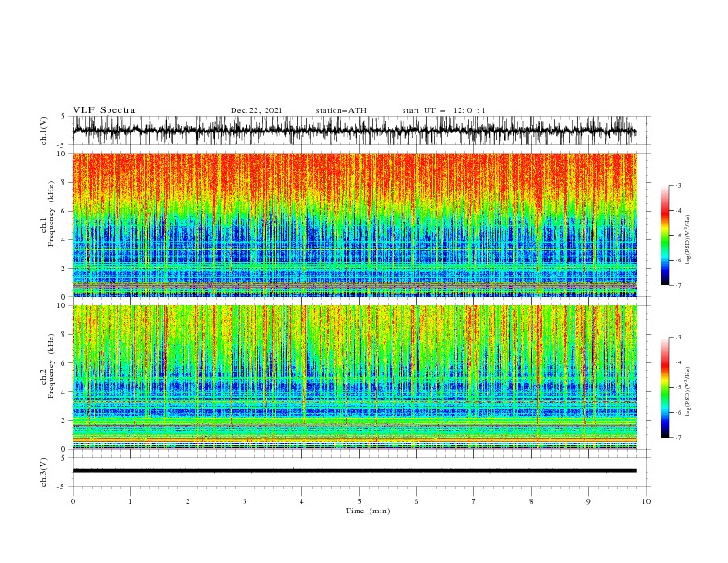Click the time axis tick label '7'
The image size is (728, 563).
tap(474, 501)
